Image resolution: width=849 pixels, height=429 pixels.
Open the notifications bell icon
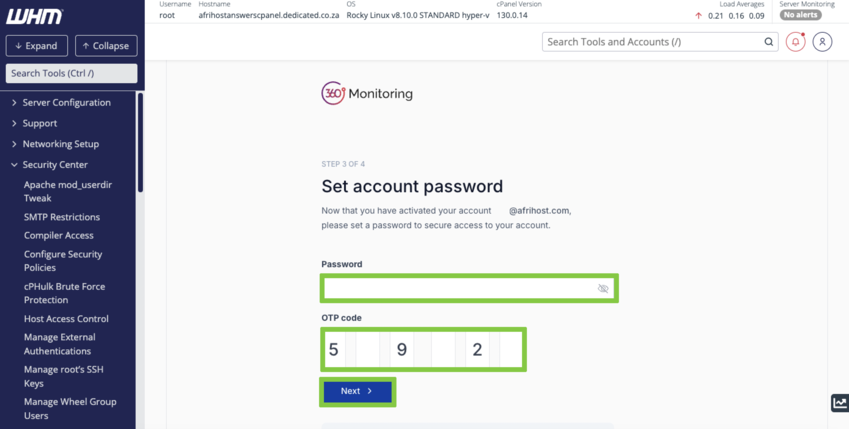[795, 42]
